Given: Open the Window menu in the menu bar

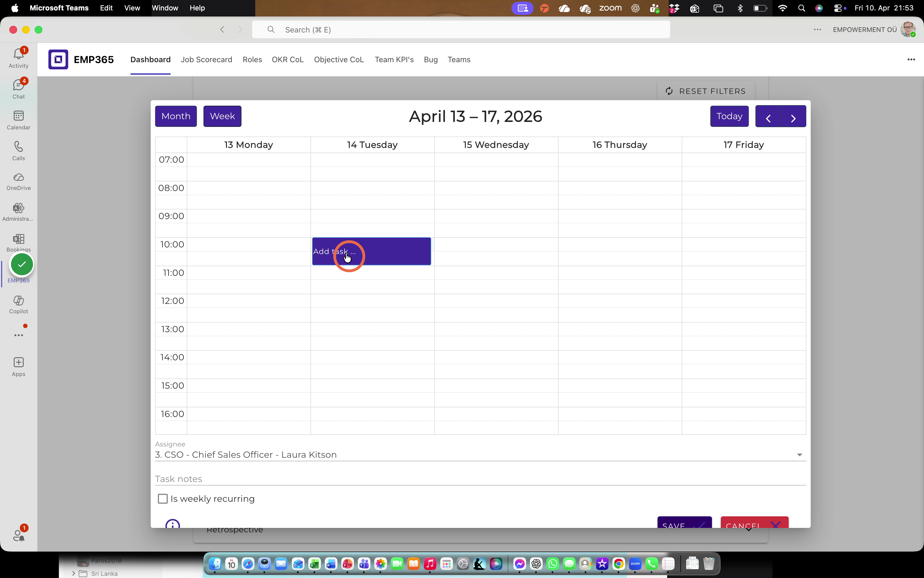Looking at the screenshot, I should pos(165,8).
